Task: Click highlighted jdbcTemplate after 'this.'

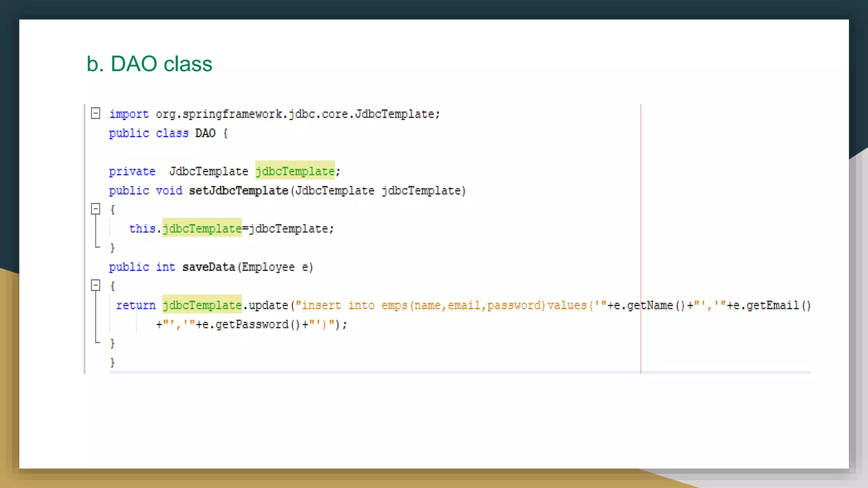Action: click(x=202, y=229)
